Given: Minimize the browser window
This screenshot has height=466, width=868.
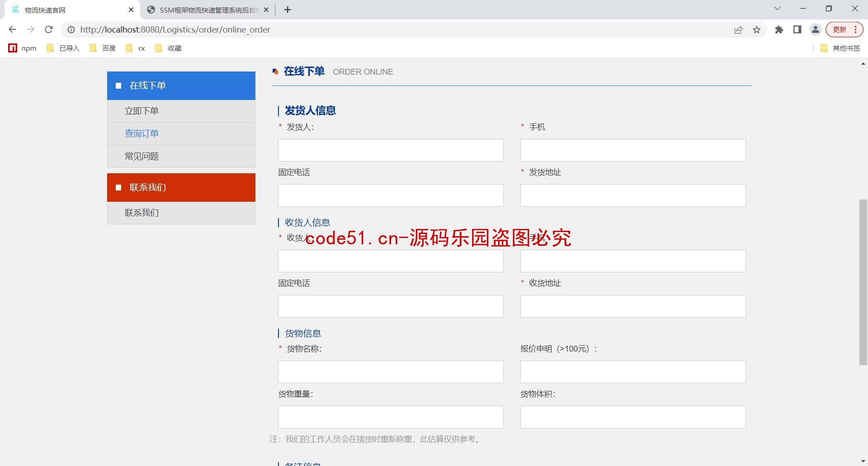Looking at the screenshot, I should (x=803, y=9).
